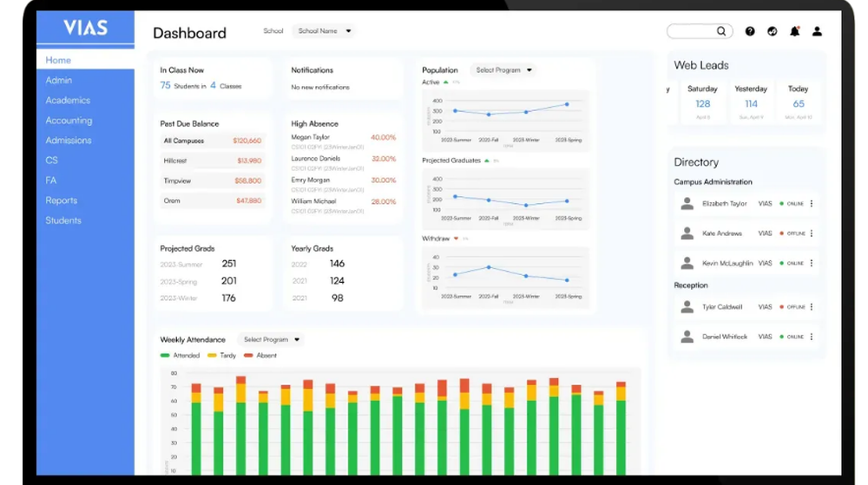The height and width of the screenshot is (485, 868).
Task: Click the yearly grads value 124
Action: [337, 281]
